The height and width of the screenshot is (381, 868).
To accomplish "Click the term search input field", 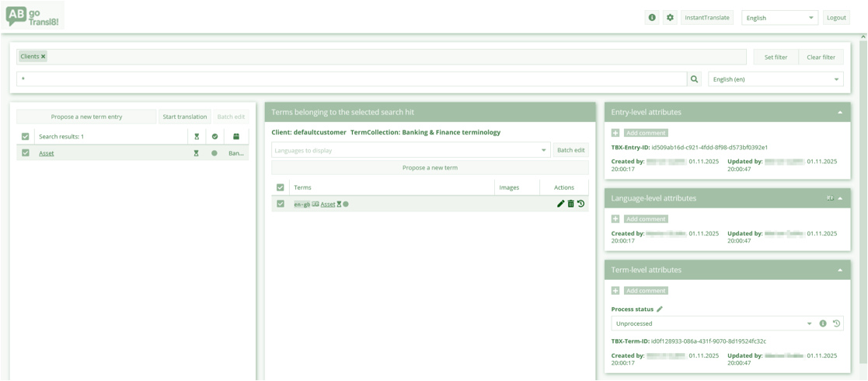I will (x=351, y=79).
